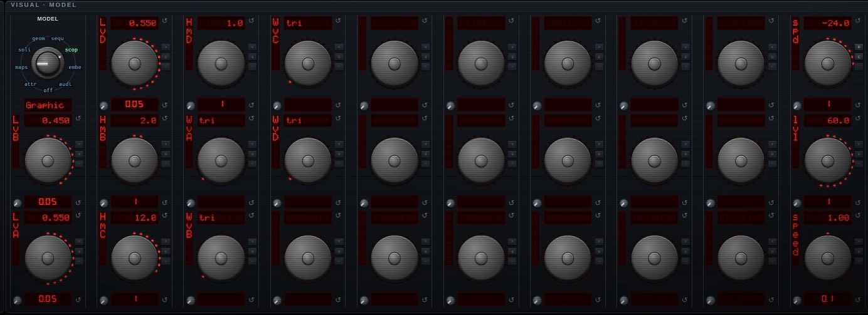This screenshot has width=868, height=315.
Task: Click the + button beside the LvB knob
Action: [79, 144]
